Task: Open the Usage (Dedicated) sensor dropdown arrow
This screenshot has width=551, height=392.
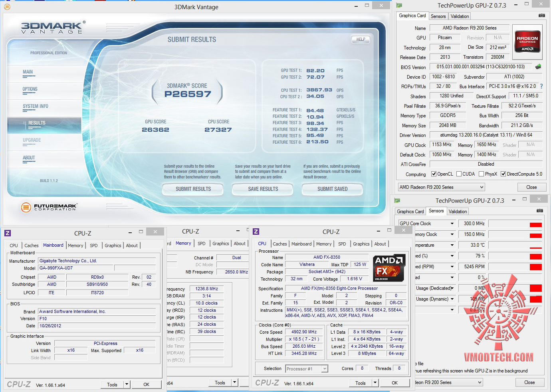Action: (452, 288)
